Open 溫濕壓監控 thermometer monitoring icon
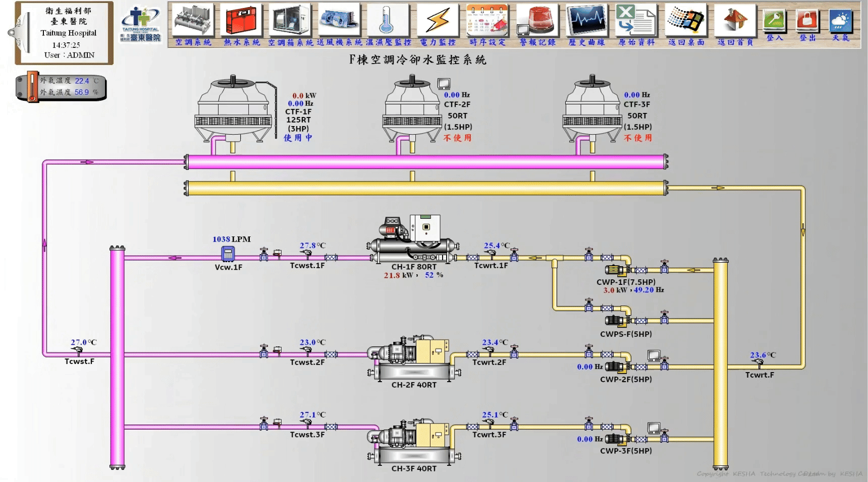Image resolution: width=868 pixels, height=482 pixels. tap(388, 21)
